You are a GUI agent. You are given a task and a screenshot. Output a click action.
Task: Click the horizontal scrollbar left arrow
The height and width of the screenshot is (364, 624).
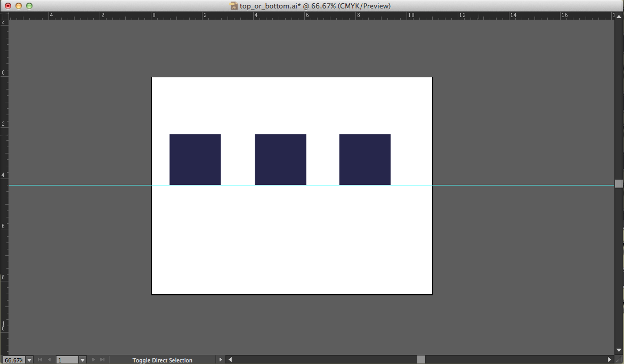(x=230, y=360)
